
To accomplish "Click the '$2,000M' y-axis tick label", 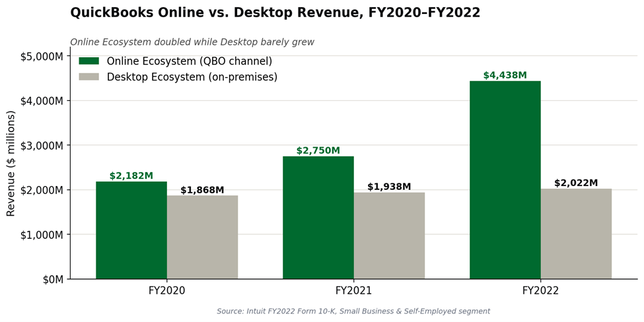I will 42,190.
